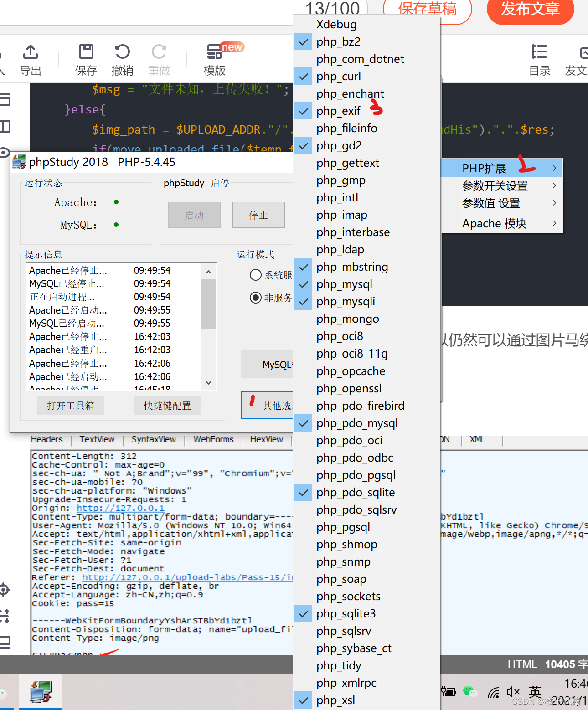Click the WeChat tray icon

[469, 692]
